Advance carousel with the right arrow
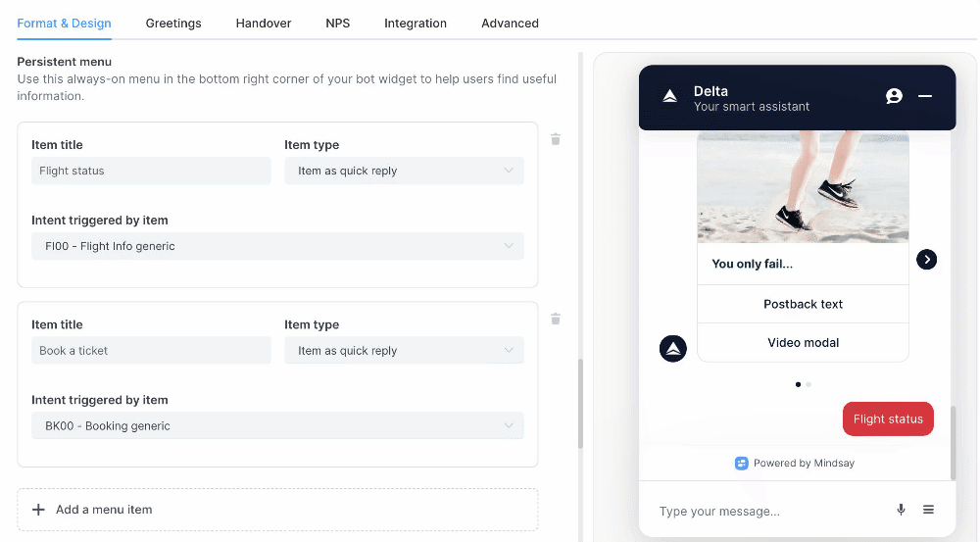980x542 pixels. pos(926,260)
